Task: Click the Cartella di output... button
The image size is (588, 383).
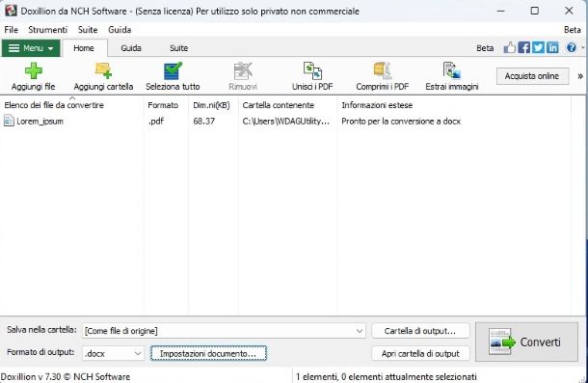Action: coord(420,331)
